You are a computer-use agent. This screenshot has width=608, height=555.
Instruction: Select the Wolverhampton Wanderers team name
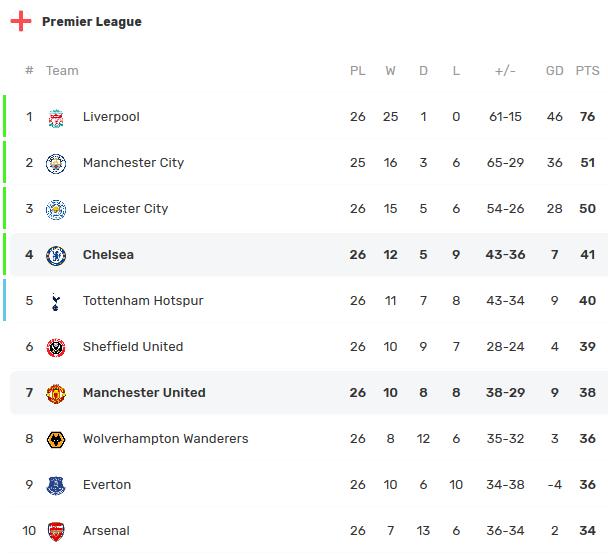[166, 439]
